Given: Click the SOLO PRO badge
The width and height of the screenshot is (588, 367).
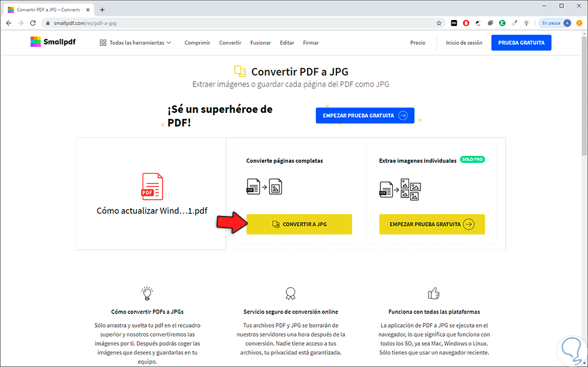Looking at the screenshot, I should (x=472, y=159).
